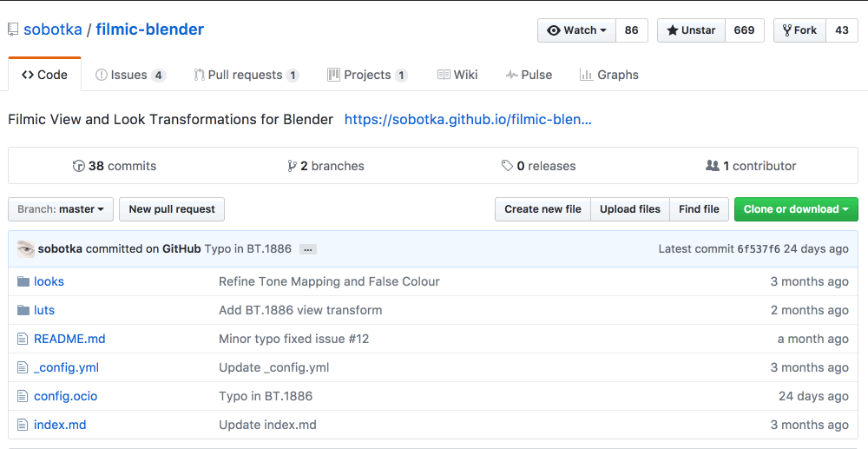The image size is (868, 449).
Task: Click the branches fork icon
Action: point(292,166)
